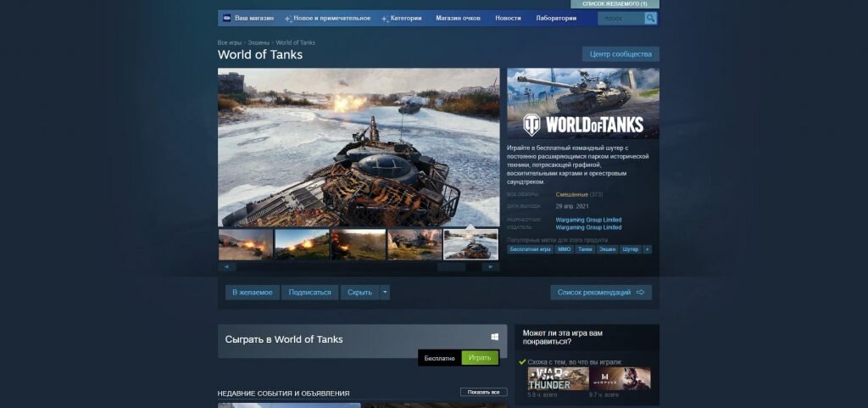This screenshot has height=408, width=868.
Task: Click the 29 апр. 2021 release date text
Action: tap(572, 206)
